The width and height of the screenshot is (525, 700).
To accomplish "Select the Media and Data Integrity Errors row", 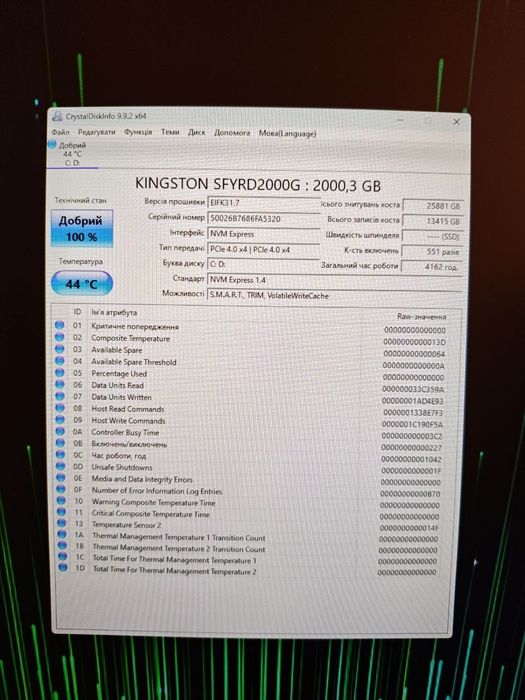I will click(251, 480).
